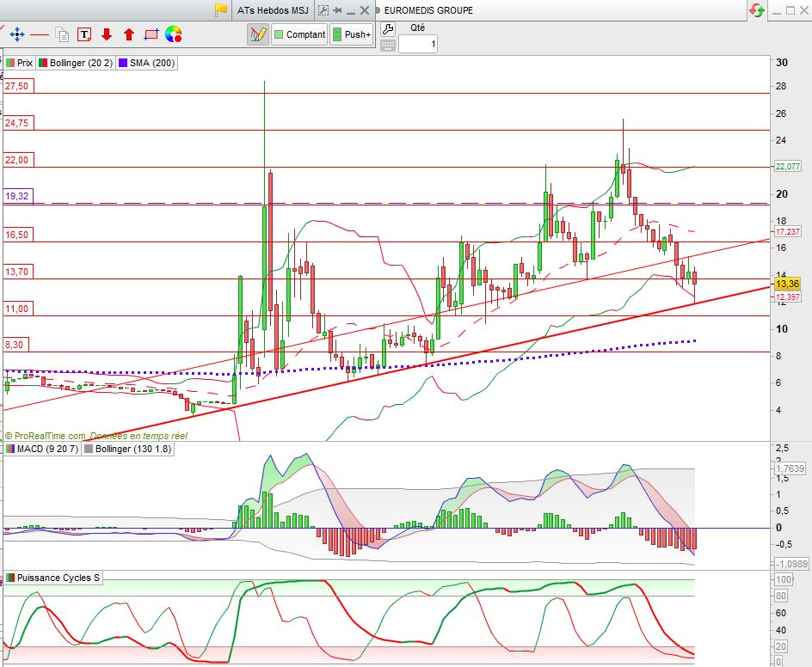
Task: Click the 16,50 horizontal line label
Action: 17,235
